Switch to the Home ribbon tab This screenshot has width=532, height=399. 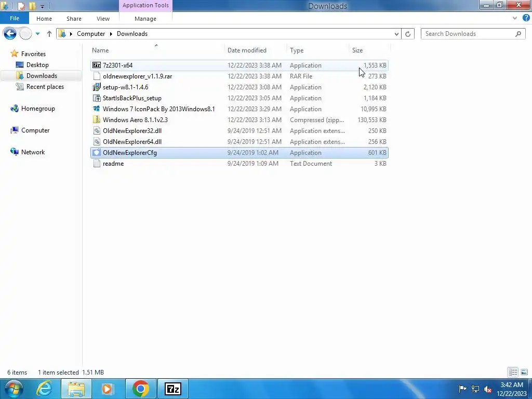tap(44, 19)
